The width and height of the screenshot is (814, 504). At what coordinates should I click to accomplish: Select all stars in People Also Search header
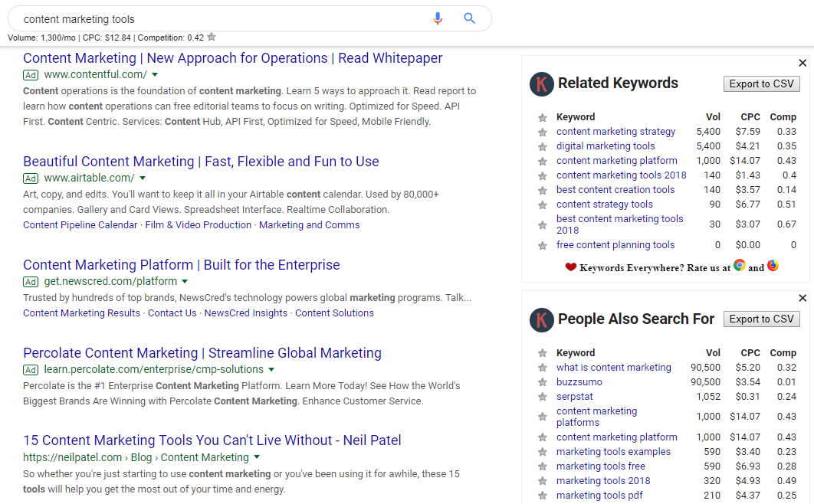tap(543, 353)
